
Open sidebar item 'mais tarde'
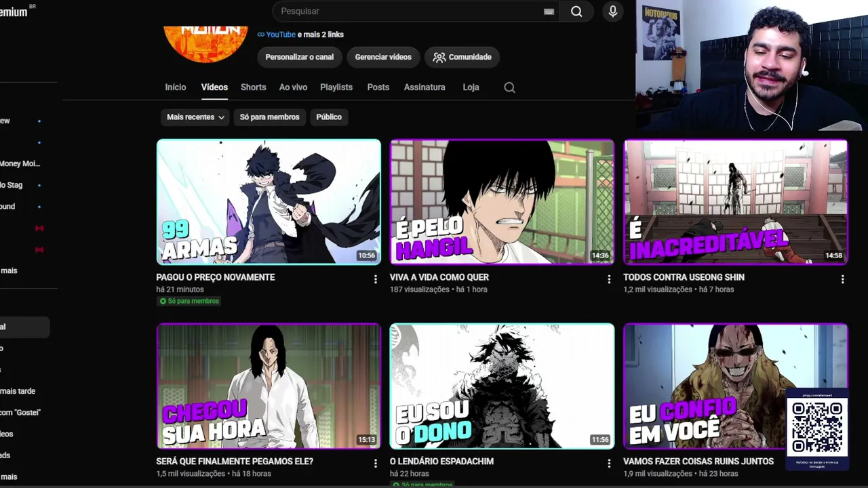pyautogui.click(x=18, y=391)
